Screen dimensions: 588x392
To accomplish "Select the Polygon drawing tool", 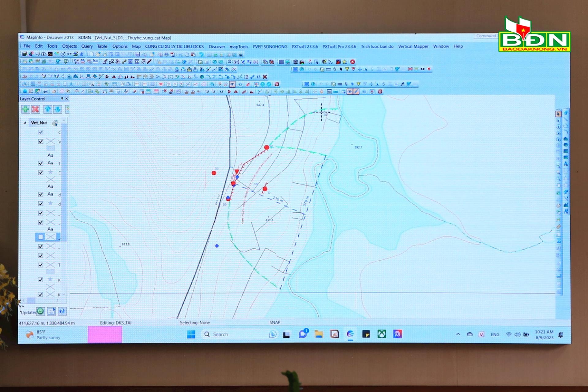I will pos(566,138).
